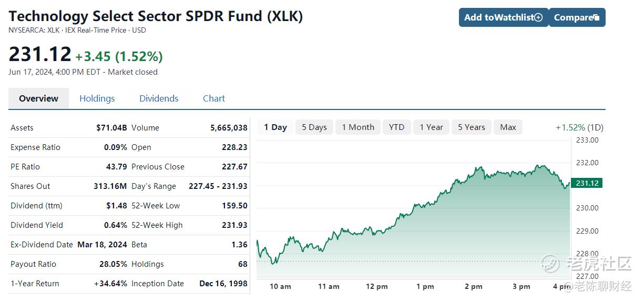Click the Add to Watchlist button

click(x=504, y=17)
